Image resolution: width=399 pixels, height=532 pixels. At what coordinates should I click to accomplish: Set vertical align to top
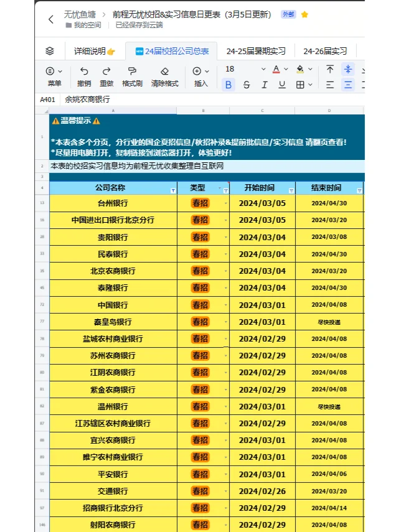click(330, 69)
